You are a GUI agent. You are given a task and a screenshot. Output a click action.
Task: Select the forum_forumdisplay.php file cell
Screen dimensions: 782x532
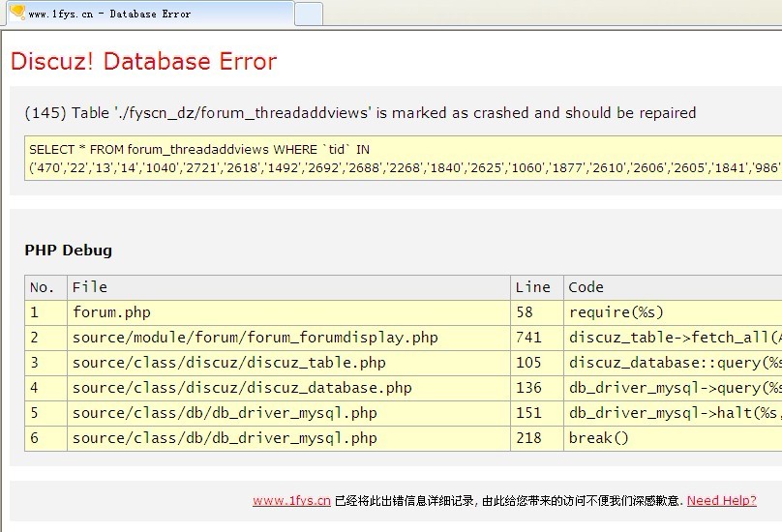point(288,338)
